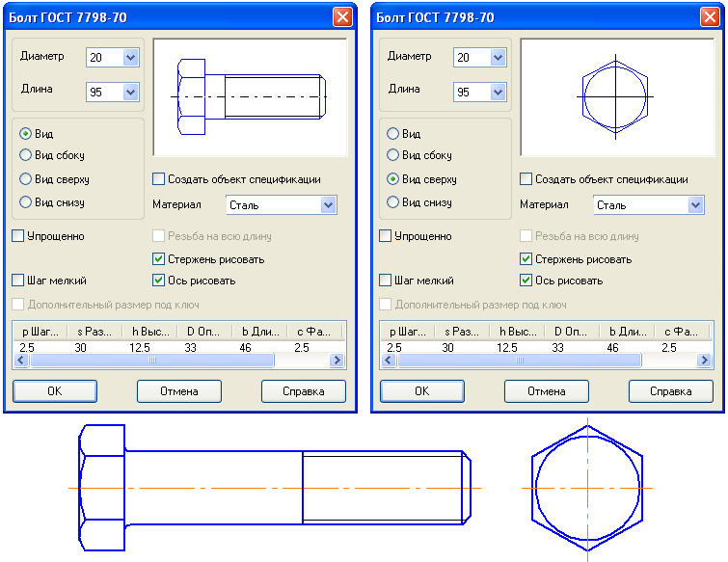Select "Вид снизу" radio in right dialog
Screen dimensions: 728x562
pyautogui.click(x=392, y=201)
